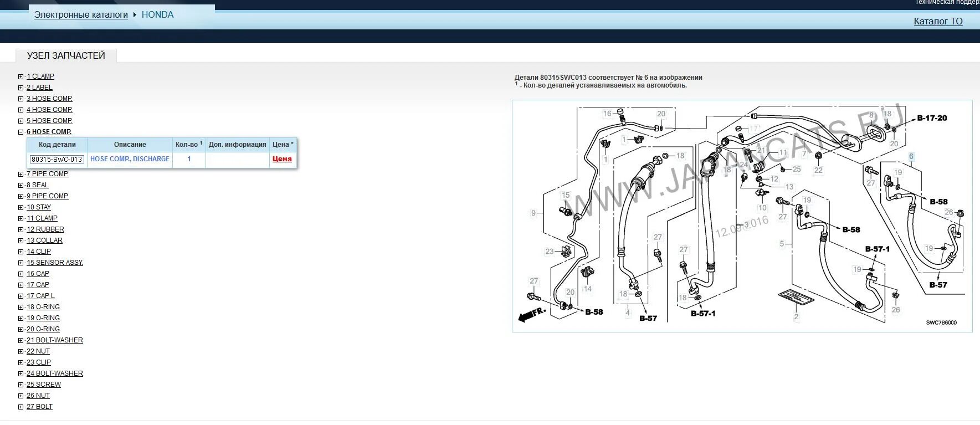Click HOSE COMP., DISCHARGE description

(130, 159)
